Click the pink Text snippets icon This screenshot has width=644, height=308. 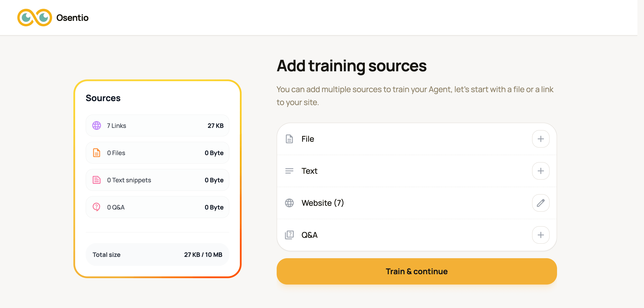(x=97, y=180)
